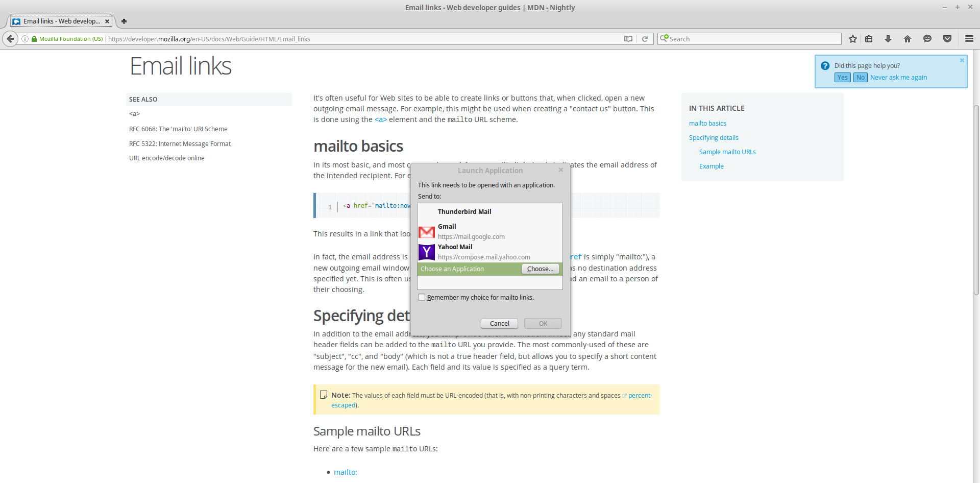Image resolution: width=980 pixels, height=483 pixels.
Task: Click the Choose... button
Action: pyautogui.click(x=540, y=269)
